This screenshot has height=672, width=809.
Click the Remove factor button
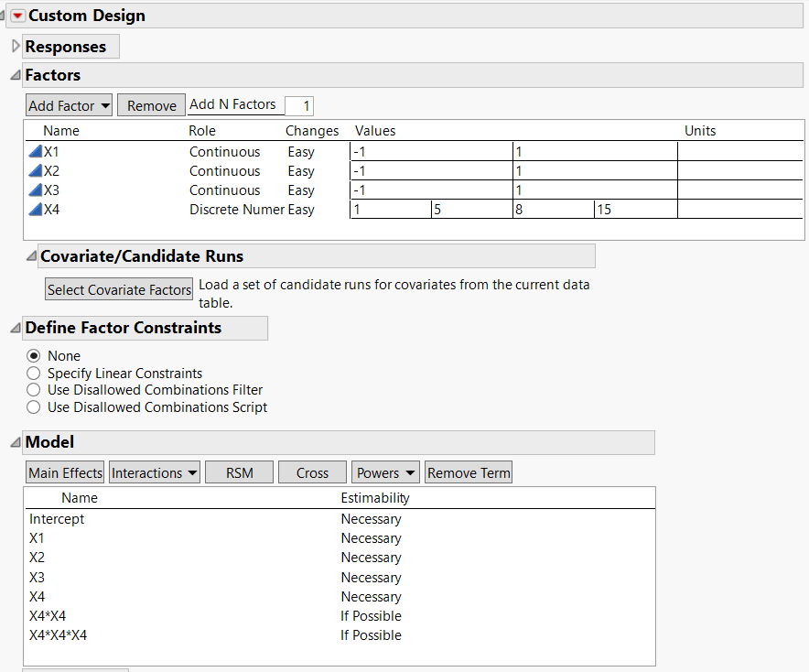(x=152, y=105)
